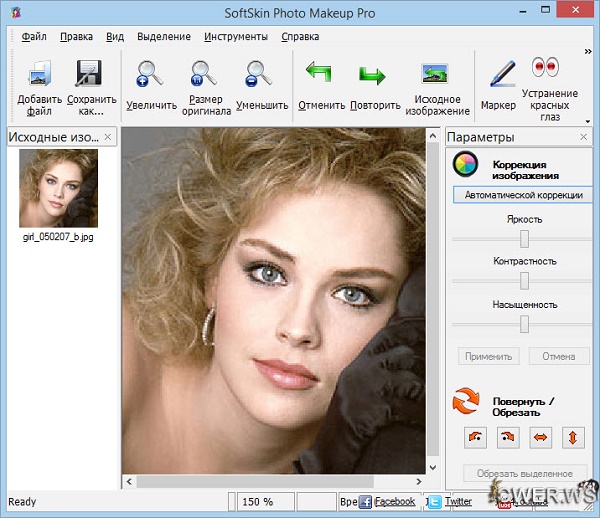
Task: Undo with the Отменить green arrow
Action: pos(318,72)
